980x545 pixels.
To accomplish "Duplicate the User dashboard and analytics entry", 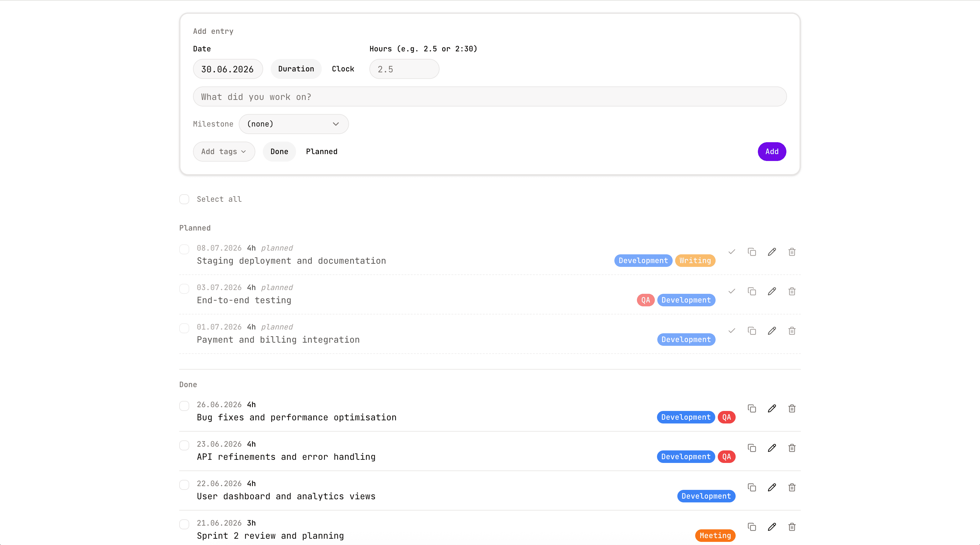I will (752, 488).
